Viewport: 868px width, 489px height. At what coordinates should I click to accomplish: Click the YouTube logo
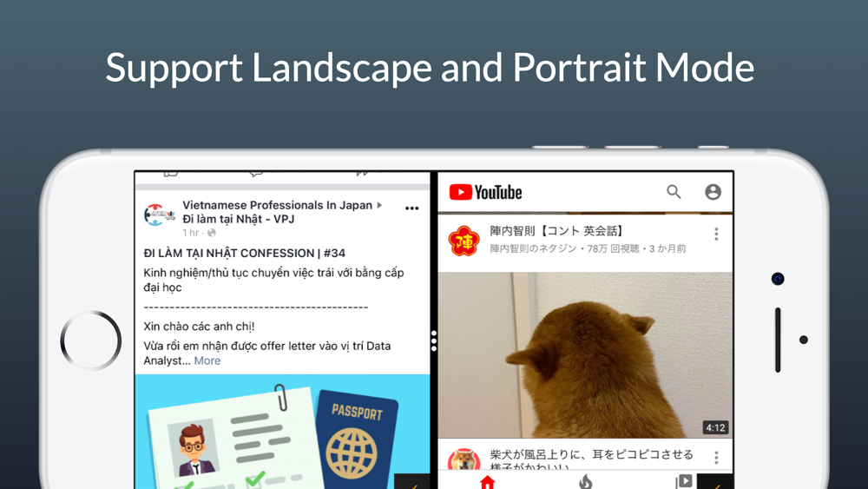coord(485,192)
